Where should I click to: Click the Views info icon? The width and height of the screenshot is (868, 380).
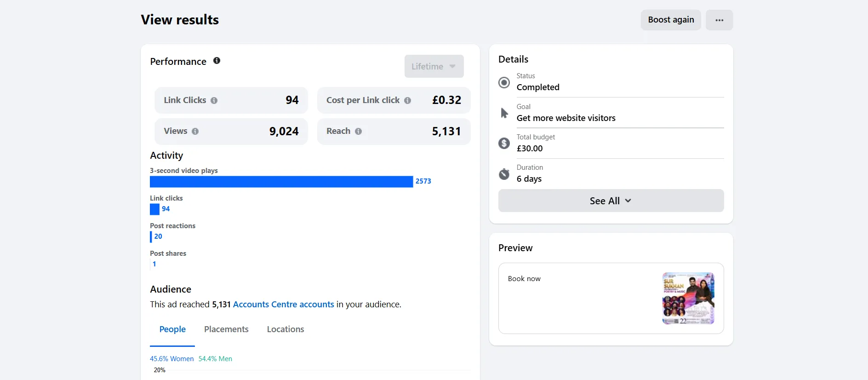coord(195,131)
